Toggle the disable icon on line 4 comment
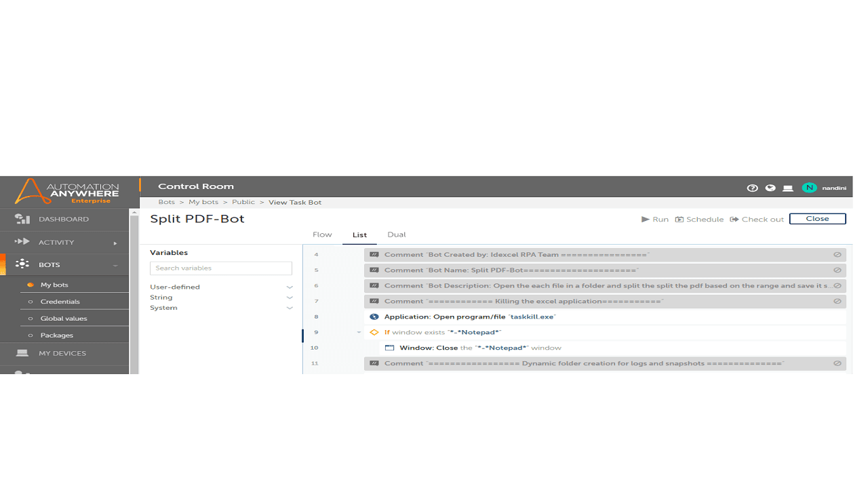 [837, 255]
